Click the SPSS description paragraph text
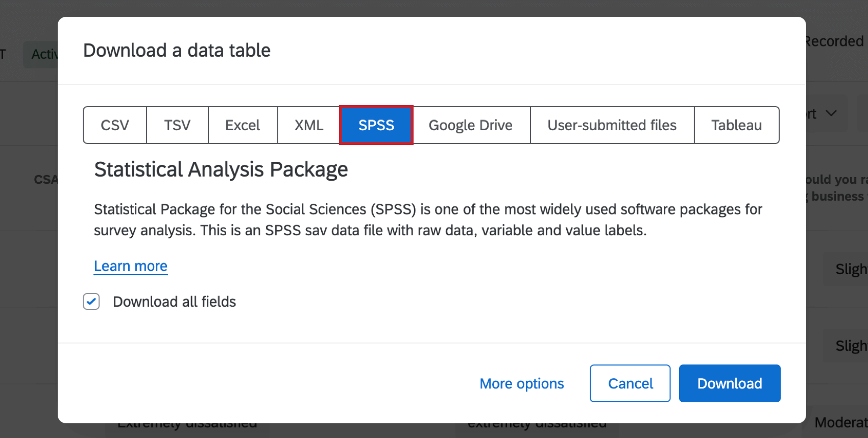This screenshot has width=868, height=438. coord(428,220)
